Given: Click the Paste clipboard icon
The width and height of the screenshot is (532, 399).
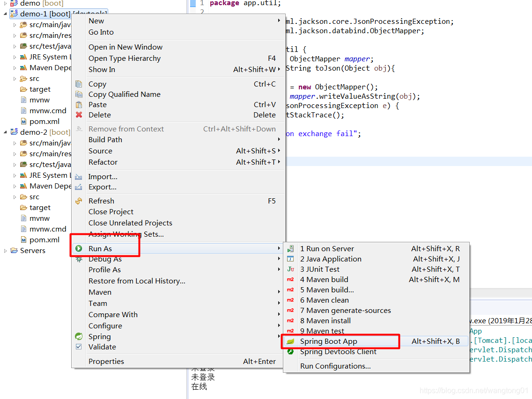Looking at the screenshot, I should click(79, 105).
